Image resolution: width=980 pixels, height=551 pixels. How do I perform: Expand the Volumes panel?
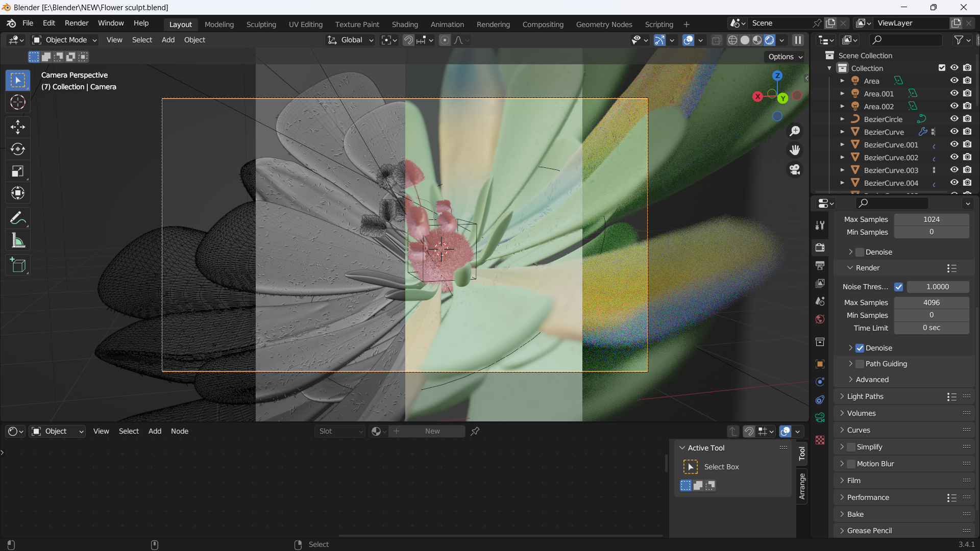coord(861,413)
